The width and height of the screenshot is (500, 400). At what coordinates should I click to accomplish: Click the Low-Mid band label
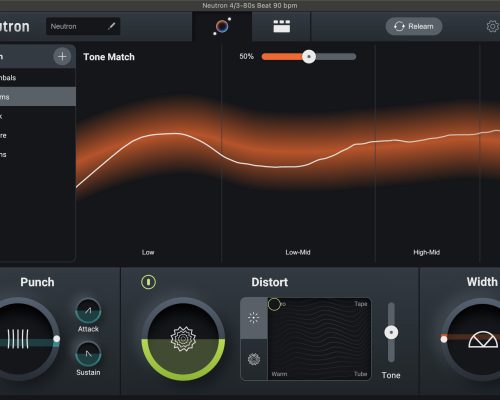point(298,252)
